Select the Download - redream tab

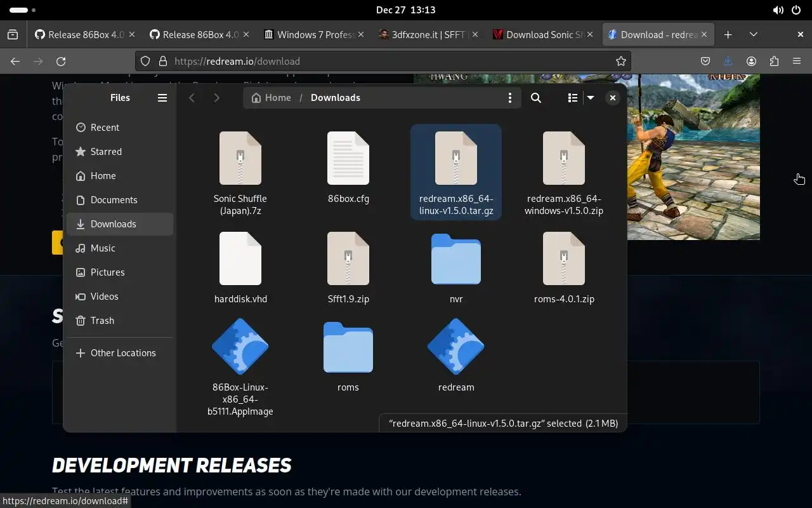pos(658,35)
